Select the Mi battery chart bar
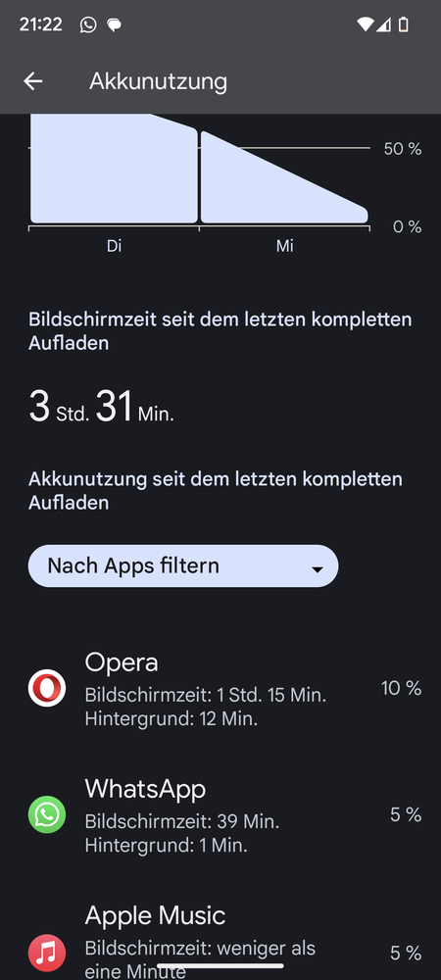 [284, 176]
